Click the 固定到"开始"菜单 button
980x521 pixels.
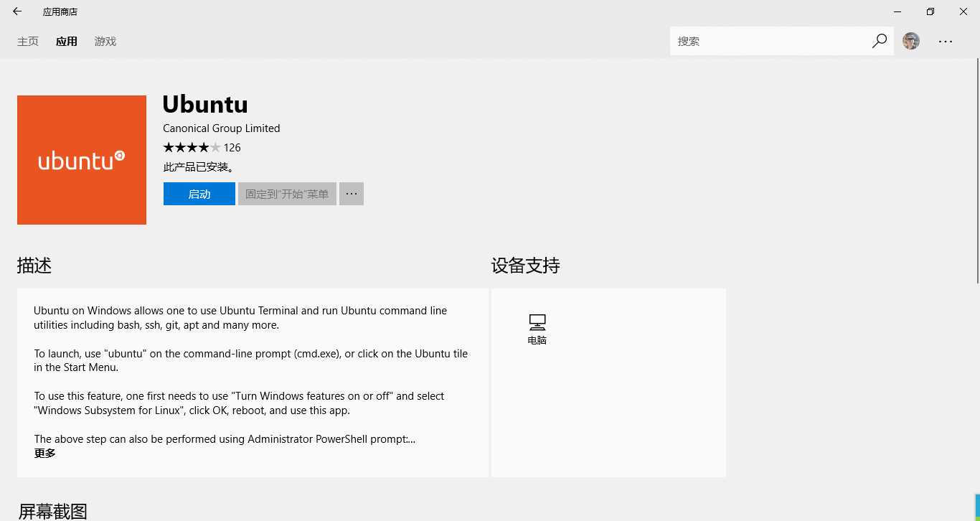[287, 194]
